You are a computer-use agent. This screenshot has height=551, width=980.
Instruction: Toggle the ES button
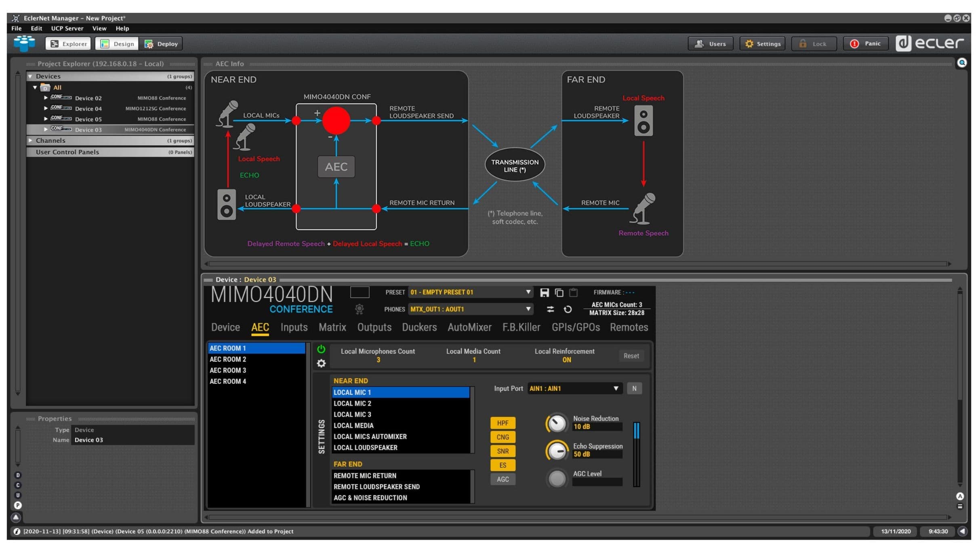[x=503, y=465]
